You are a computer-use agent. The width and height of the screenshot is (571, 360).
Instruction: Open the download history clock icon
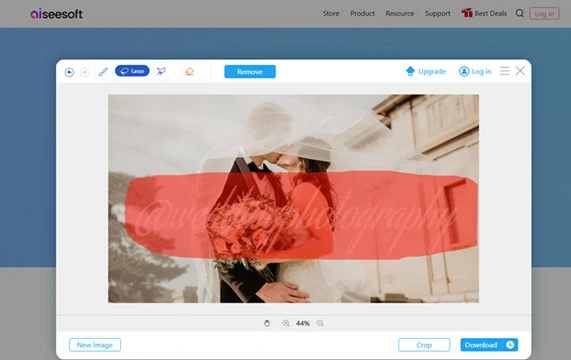click(510, 345)
